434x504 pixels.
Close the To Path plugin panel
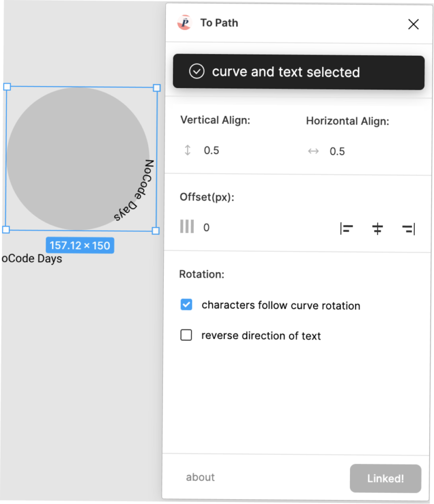tap(413, 24)
